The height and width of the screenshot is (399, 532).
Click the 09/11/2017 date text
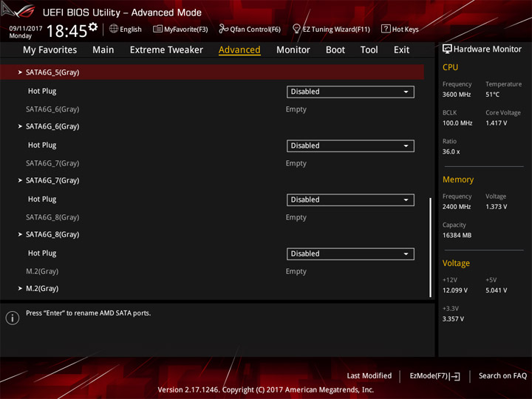click(x=26, y=28)
